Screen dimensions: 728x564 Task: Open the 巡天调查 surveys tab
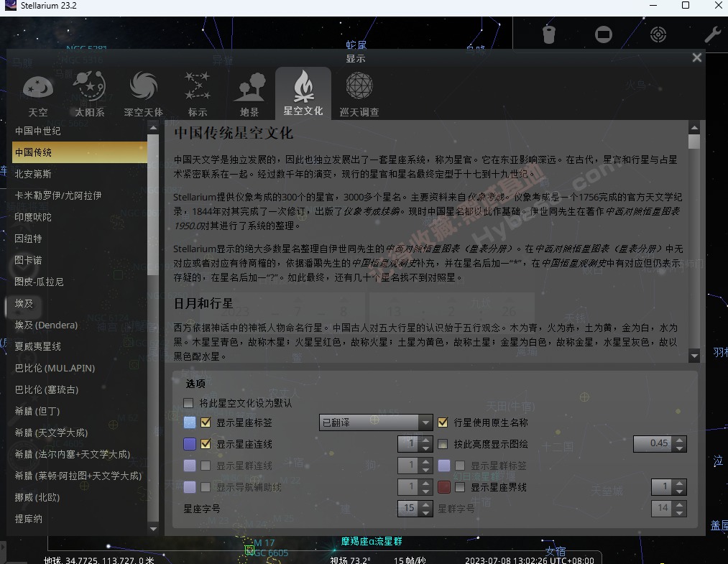(359, 94)
